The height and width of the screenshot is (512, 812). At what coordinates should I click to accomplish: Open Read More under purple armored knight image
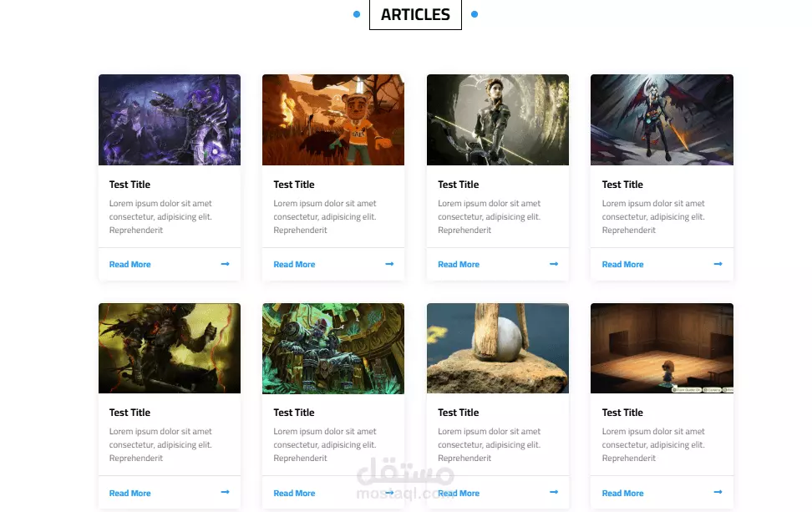[x=130, y=265]
